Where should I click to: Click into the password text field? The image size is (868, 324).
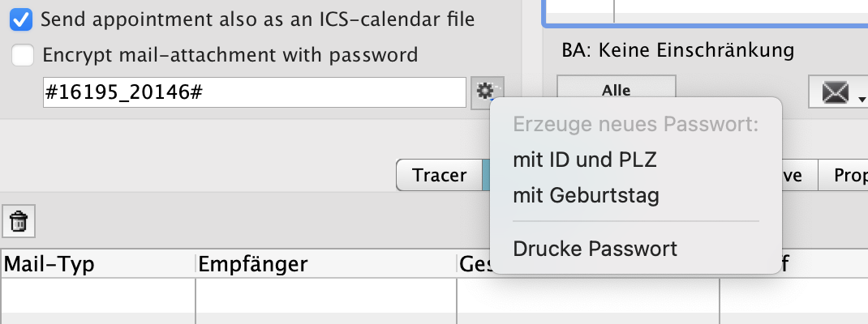coord(254,92)
